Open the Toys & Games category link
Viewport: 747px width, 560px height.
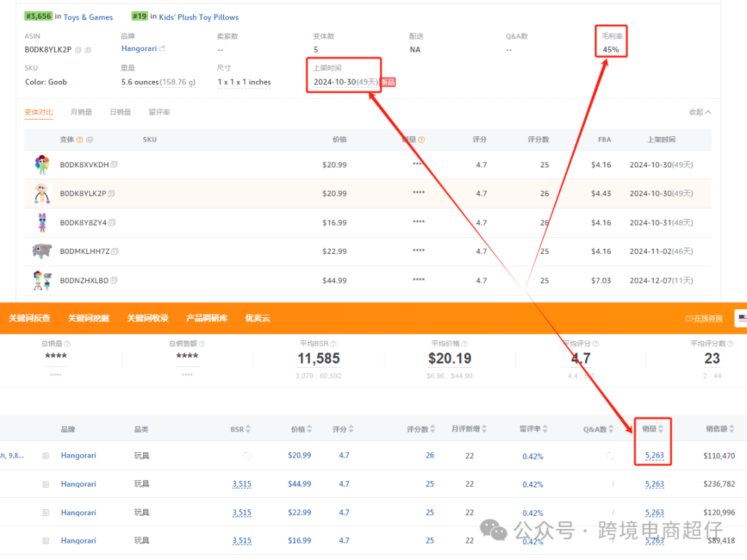coord(88,17)
